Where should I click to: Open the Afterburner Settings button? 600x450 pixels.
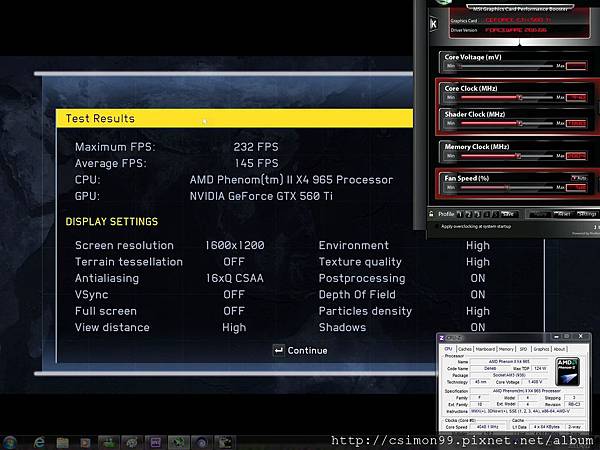point(587,214)
